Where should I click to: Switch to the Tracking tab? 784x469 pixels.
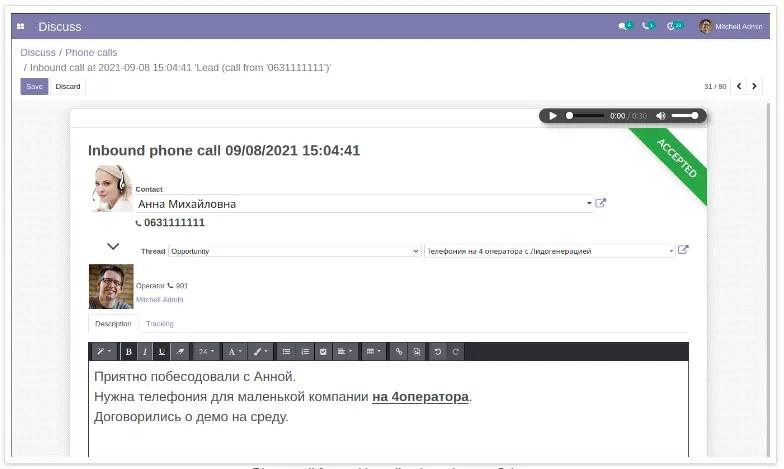coord(159,324)
